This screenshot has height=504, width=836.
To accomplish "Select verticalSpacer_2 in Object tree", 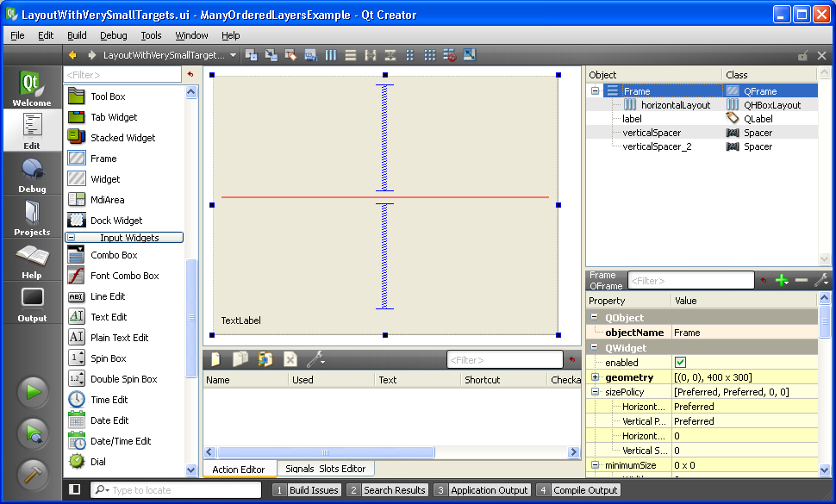I will point(657,146).
